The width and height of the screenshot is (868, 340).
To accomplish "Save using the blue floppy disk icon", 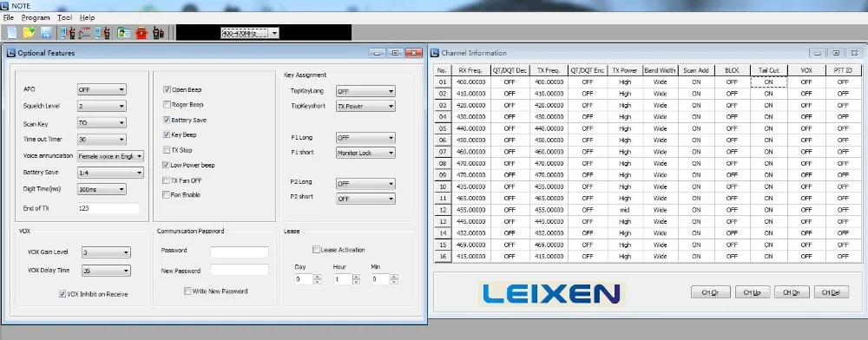I will pos(46,33).
